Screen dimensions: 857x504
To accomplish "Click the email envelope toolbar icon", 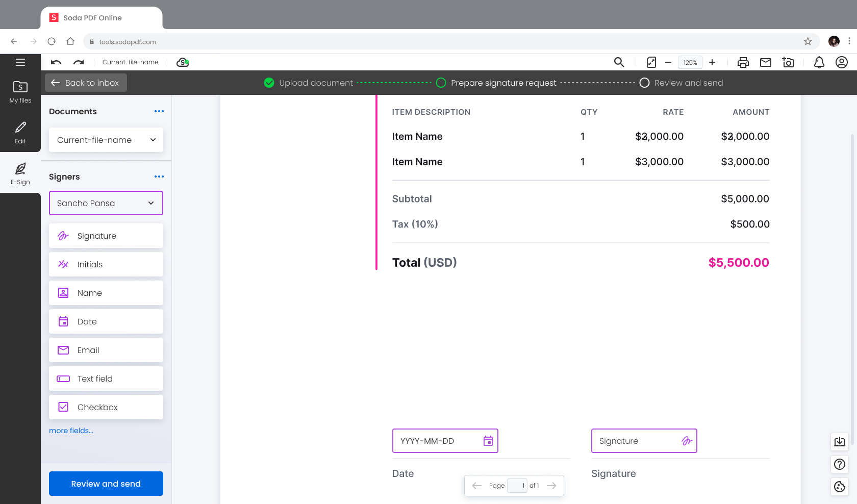I will 765,62.
